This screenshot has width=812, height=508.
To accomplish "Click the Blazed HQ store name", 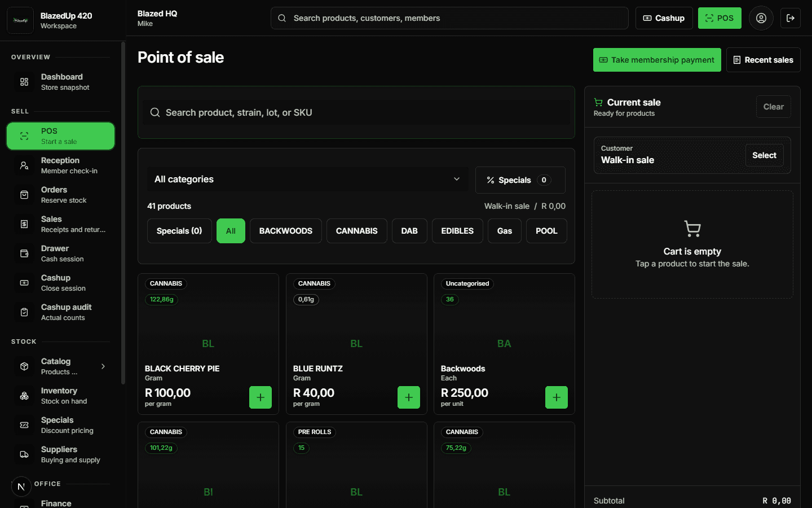I will [157, 14].
